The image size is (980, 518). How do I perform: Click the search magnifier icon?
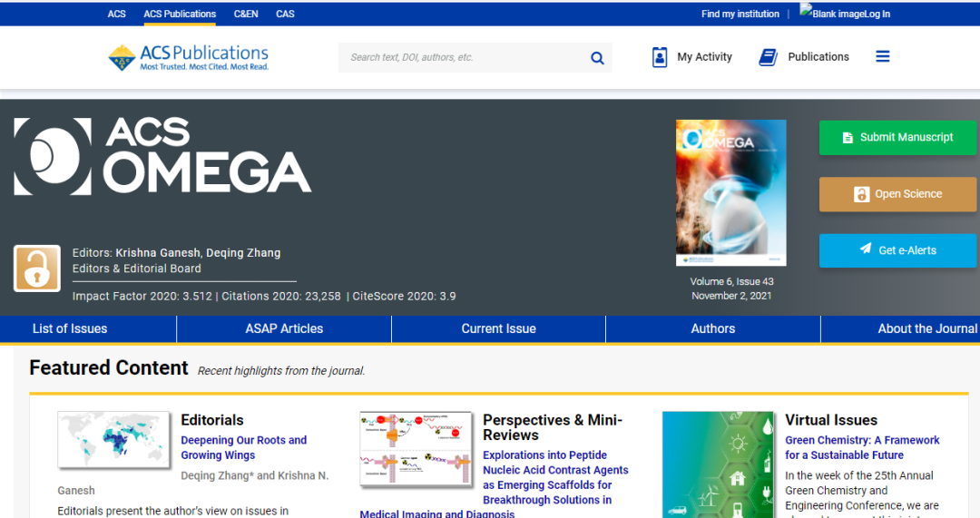coord(597,58)
